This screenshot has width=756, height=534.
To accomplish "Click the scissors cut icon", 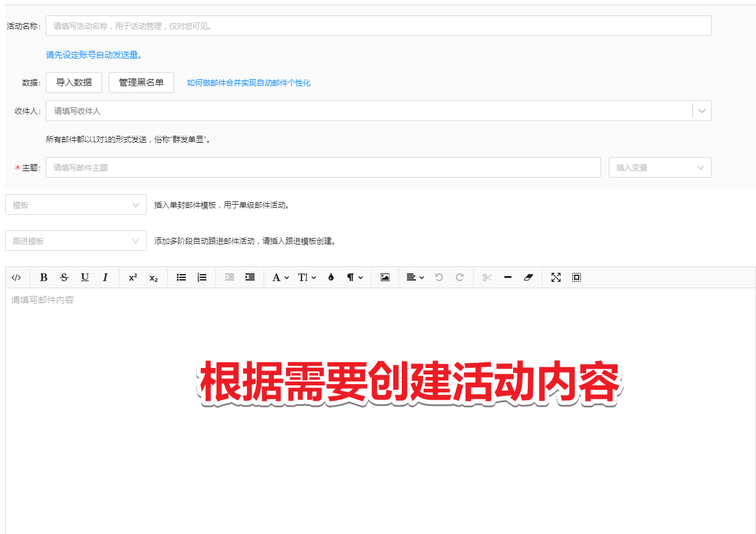I will point(487,277).
